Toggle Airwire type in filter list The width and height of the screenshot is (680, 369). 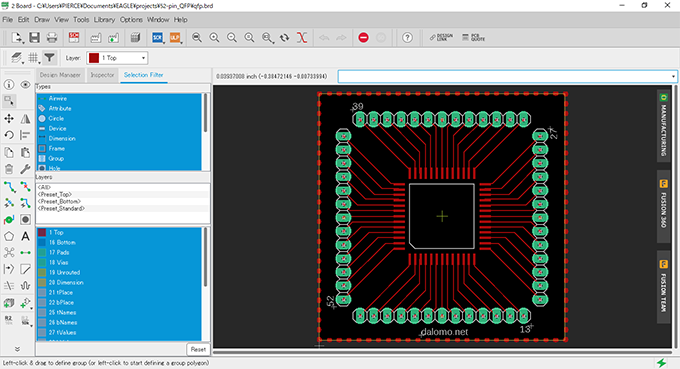pyautogui.click(x=118, y=98)
